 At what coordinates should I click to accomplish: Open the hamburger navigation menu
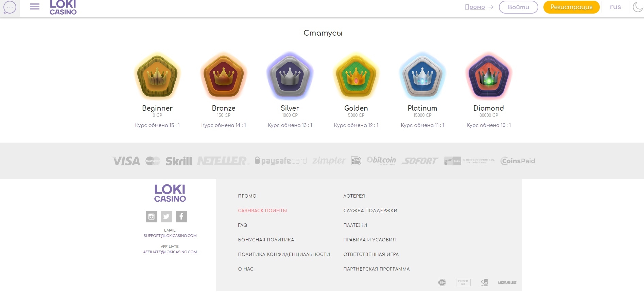pos(35,7)
